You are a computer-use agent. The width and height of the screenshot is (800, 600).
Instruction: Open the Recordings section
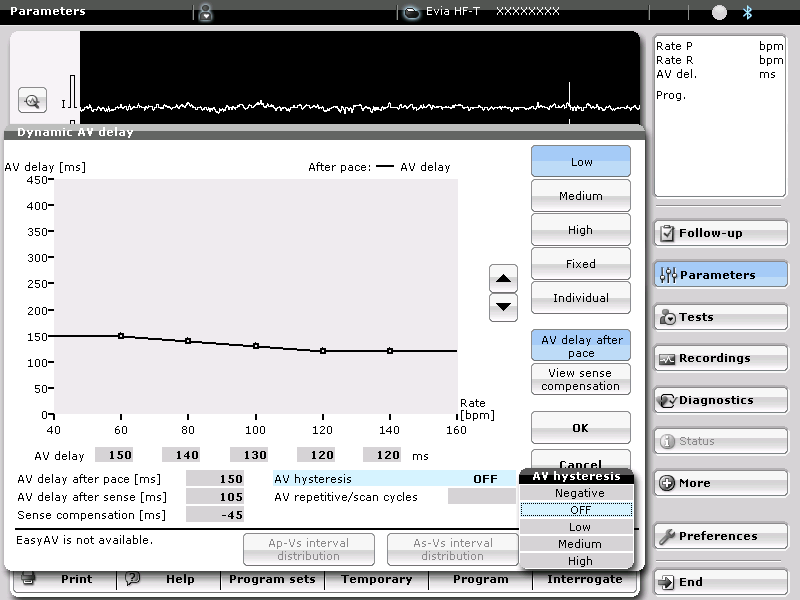pos(720,358)
